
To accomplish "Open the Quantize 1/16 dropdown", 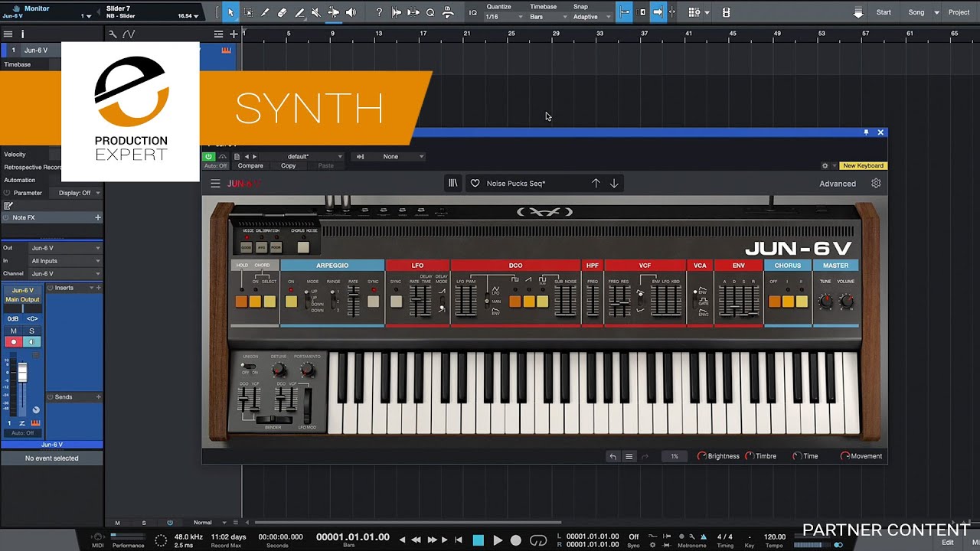I will (x=505, y=17).
